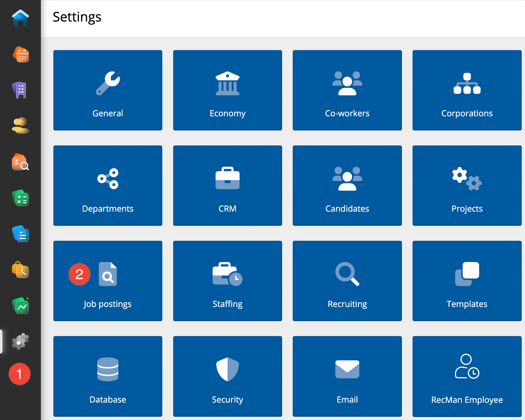
Task: Open the orange calendar sidebar icon
Action: tap(21, 54)
